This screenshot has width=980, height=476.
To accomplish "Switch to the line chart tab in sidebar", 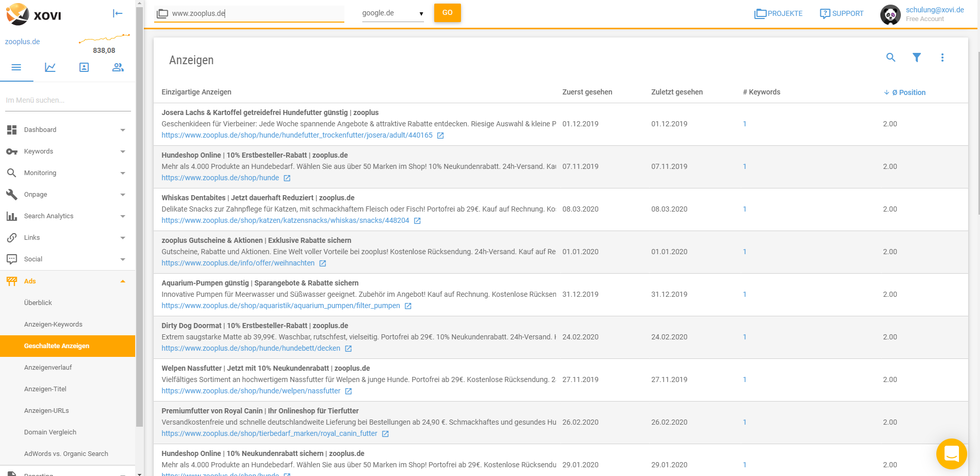I will [x=50, y=67].
